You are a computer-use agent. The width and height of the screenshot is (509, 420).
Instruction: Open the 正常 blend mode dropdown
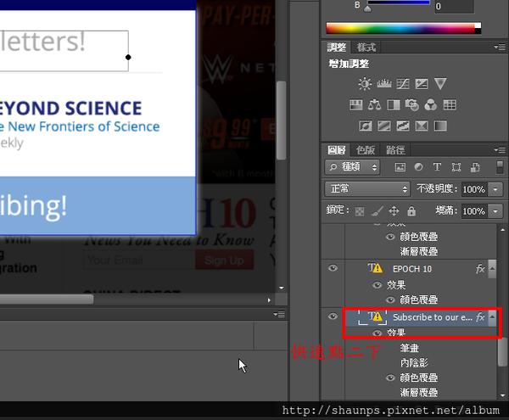coord(366,188)
